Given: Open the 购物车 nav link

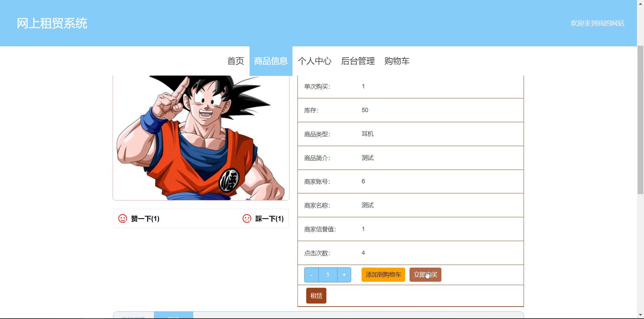Looking at the screenshot, I should point(397,61).
